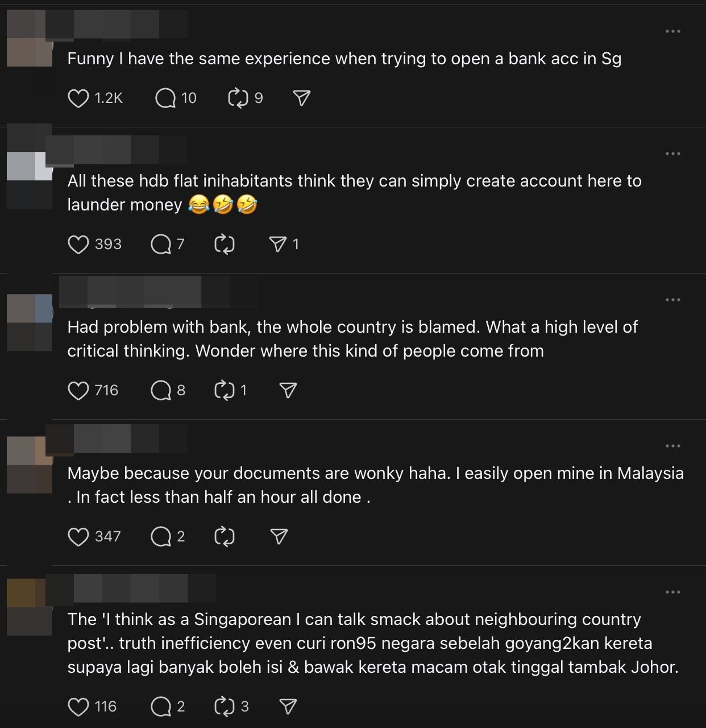Screen dimensions: 706x728
Task: Like the comment about opening bank acc in Sg
Action: click(x=78, y=98)
